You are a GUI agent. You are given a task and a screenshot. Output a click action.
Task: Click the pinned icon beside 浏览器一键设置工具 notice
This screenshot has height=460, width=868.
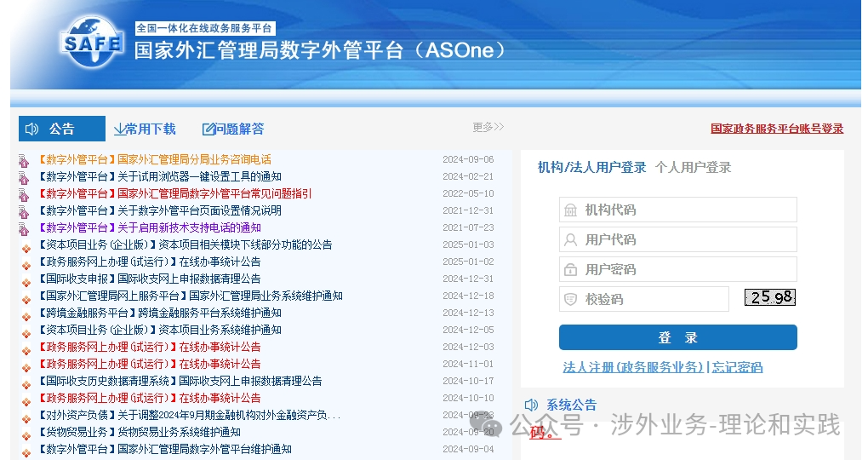(x=23, y=178)
